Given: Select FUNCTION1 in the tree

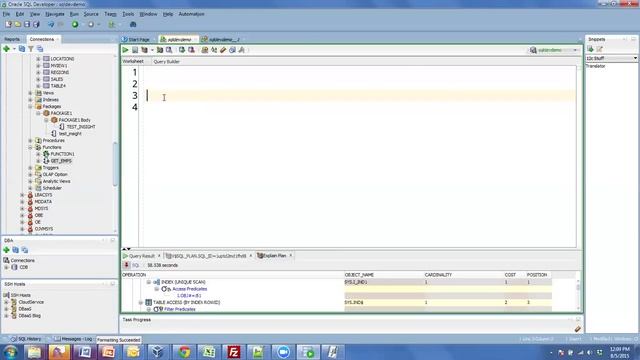Looking at the screenshot, I should (x=62, y=154).
